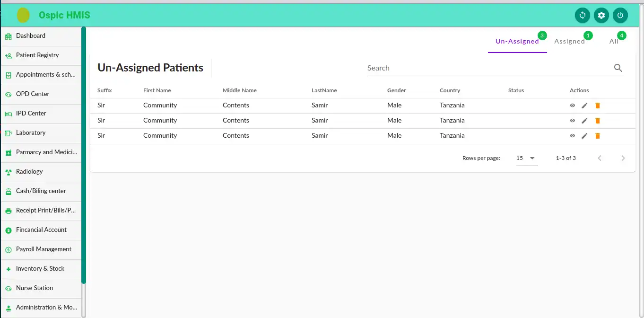Delete the second patient row
The height and width of the screenshot is (318, 644).
pos(598,121)
